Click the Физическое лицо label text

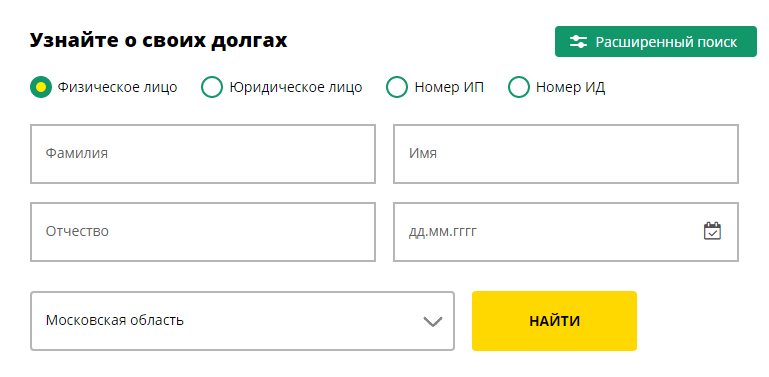point(117,87)
